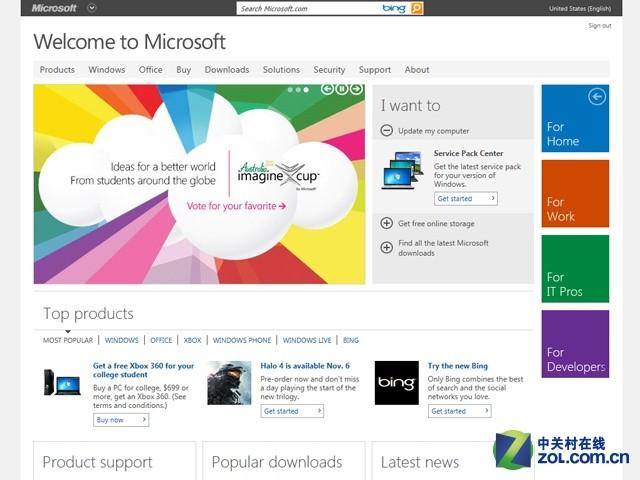Select the WINDOWS LIVE products tab
Image resolution: width=640 pixels, height=480 pixels.
(307, 340)
